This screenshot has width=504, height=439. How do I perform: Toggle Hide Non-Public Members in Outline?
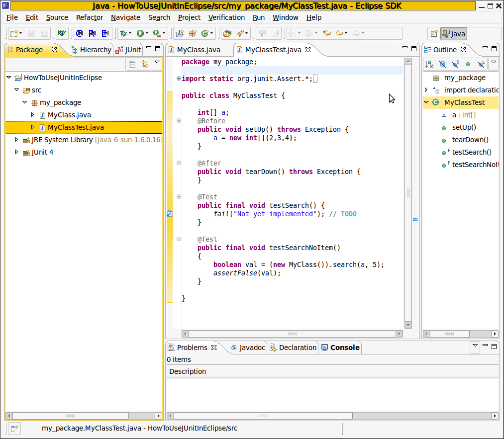pyautogui.click(x=468, y=64)
